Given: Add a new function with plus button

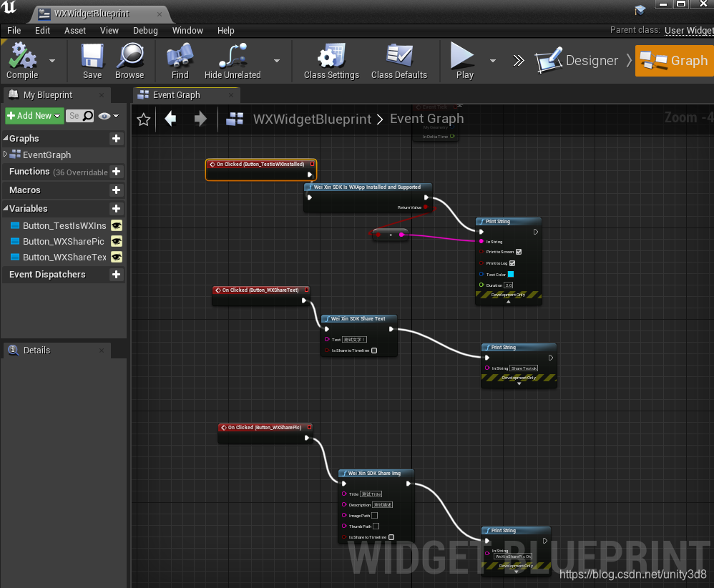Looking at the screenshot, I should coord(116,171).
